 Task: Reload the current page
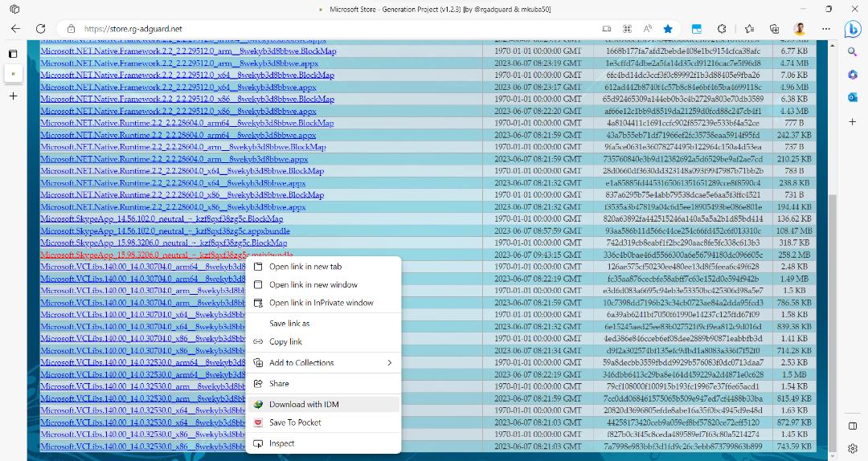tap(40, 29)
